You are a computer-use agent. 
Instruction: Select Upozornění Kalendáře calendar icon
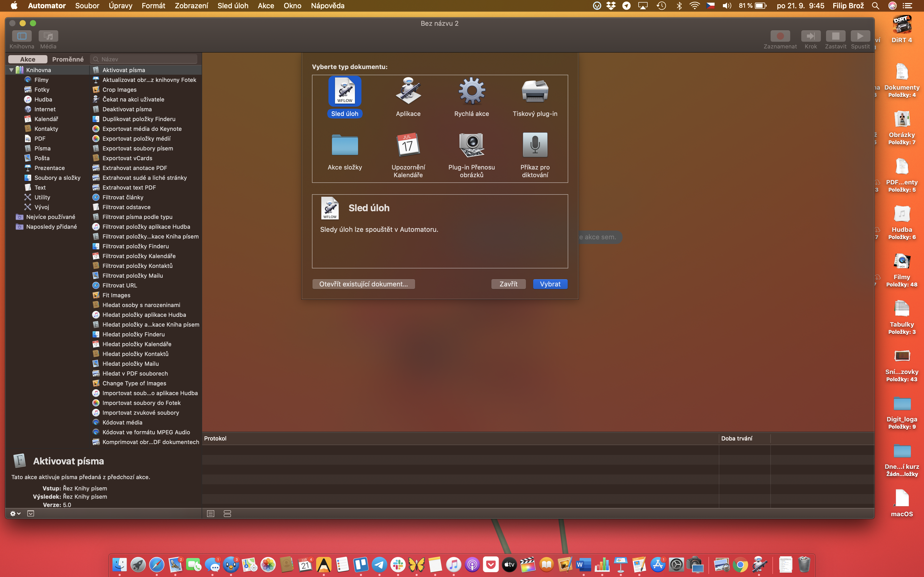click(x=408, y=145)
